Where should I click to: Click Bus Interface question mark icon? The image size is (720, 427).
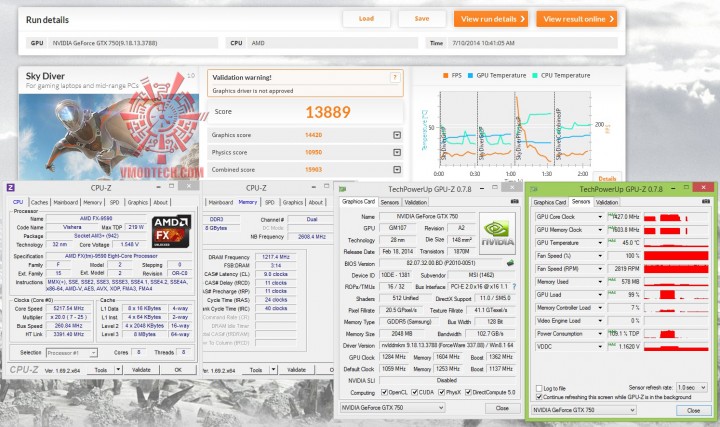tap(514, 287)
